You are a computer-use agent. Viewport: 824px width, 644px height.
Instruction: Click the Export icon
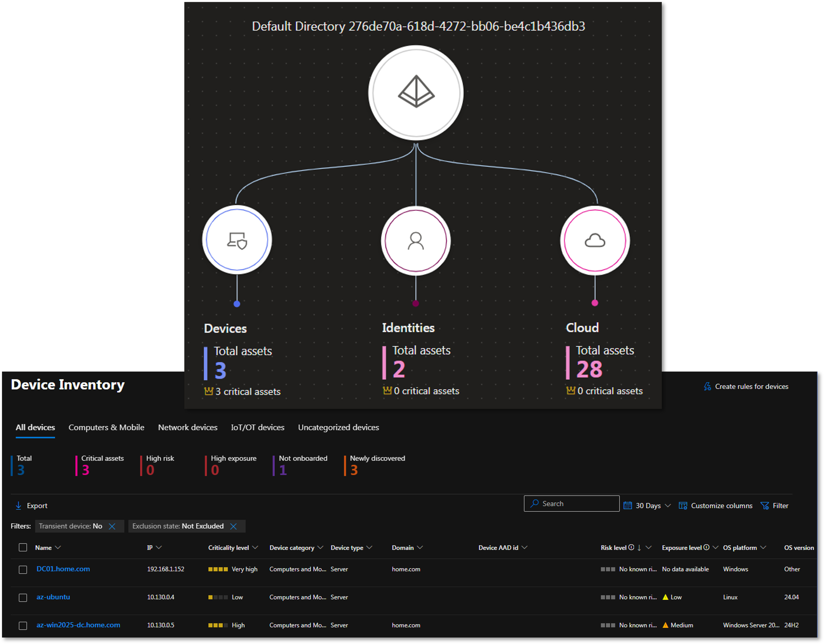tap(19, 506)
